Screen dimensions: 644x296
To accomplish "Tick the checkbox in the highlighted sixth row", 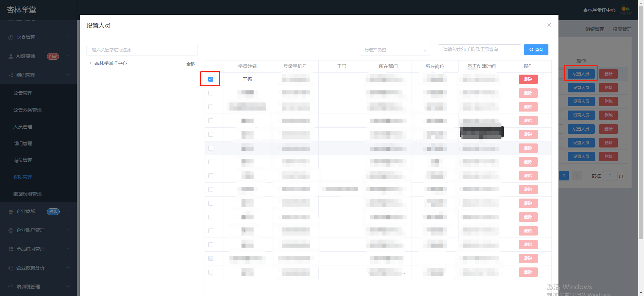I will point(211,148).
